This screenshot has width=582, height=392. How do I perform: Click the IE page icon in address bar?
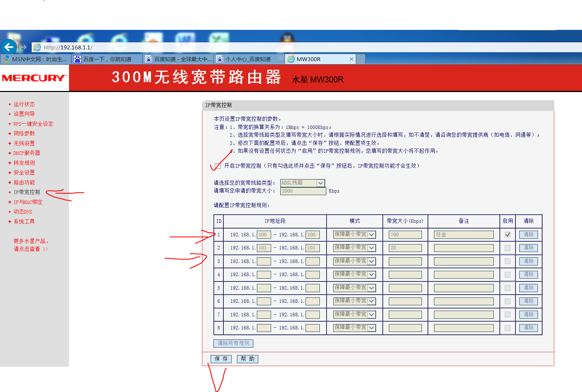pyautogui.click(x=37, y=47)
